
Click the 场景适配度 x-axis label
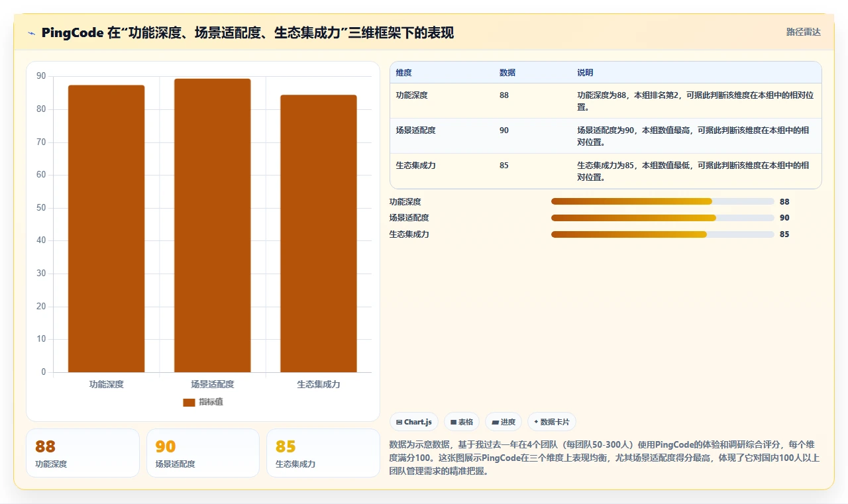point(212,384)
